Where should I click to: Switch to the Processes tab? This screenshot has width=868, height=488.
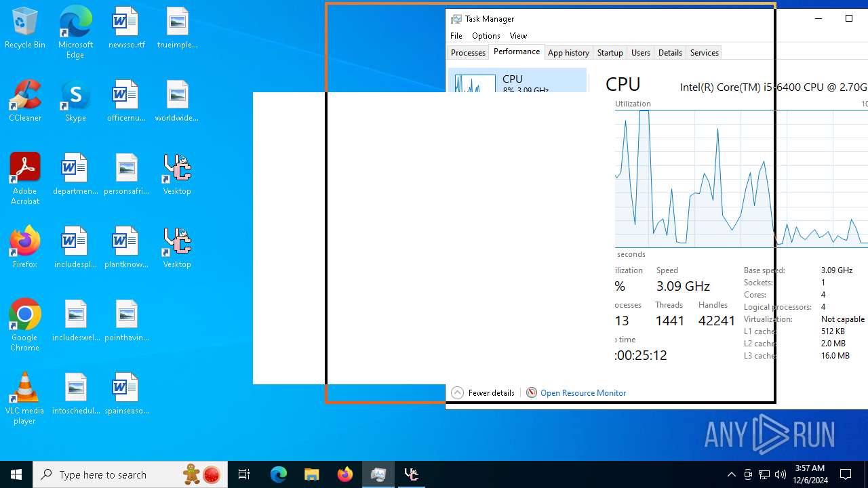click(x=468, y=53)
